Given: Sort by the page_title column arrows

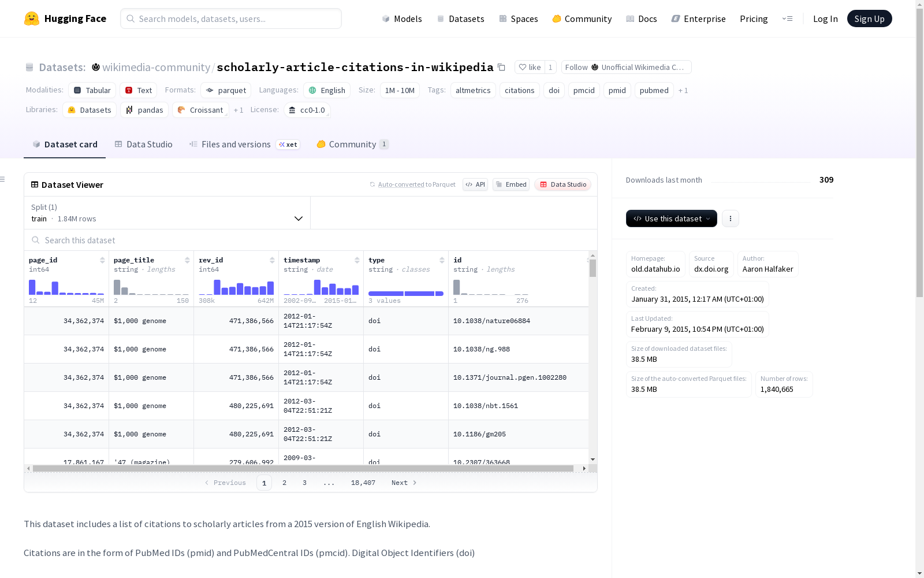Looking at the screenshot, I should pyautogui.click(x=187, y=260).
